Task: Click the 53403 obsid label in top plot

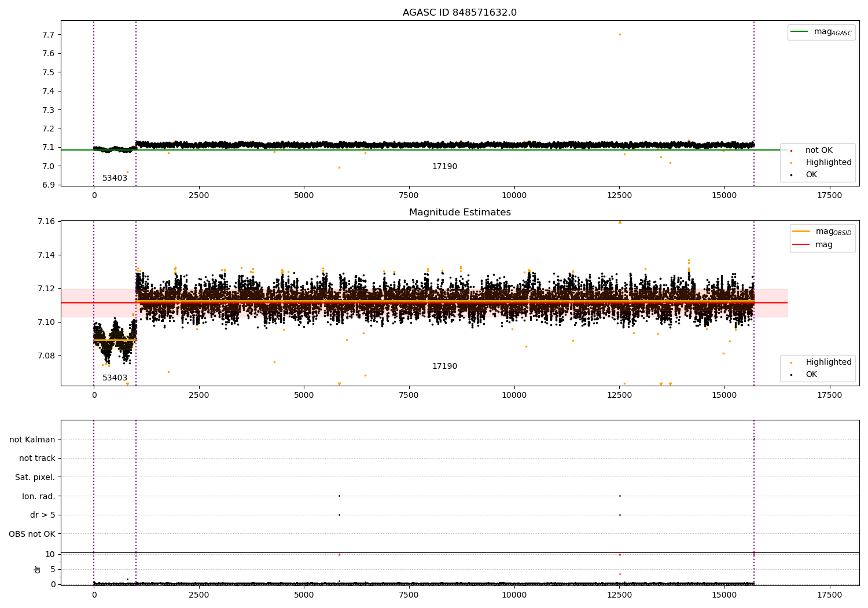Action: point(115,178)
